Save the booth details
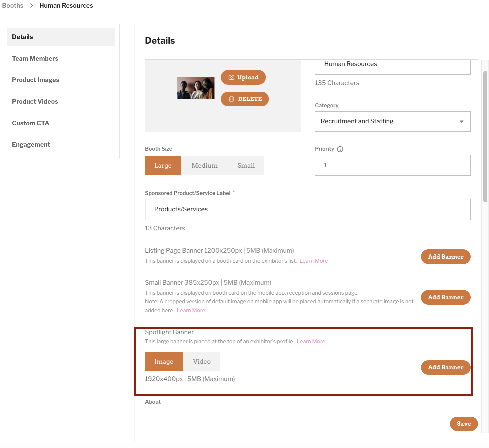The width and height of the screenshot is (489, 448). (464, 424)
